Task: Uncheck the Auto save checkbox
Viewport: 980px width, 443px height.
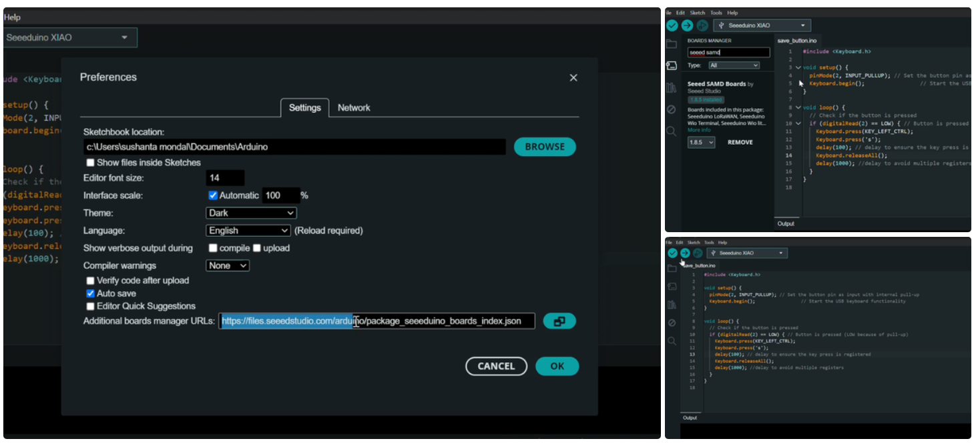Action: point(91,294)
